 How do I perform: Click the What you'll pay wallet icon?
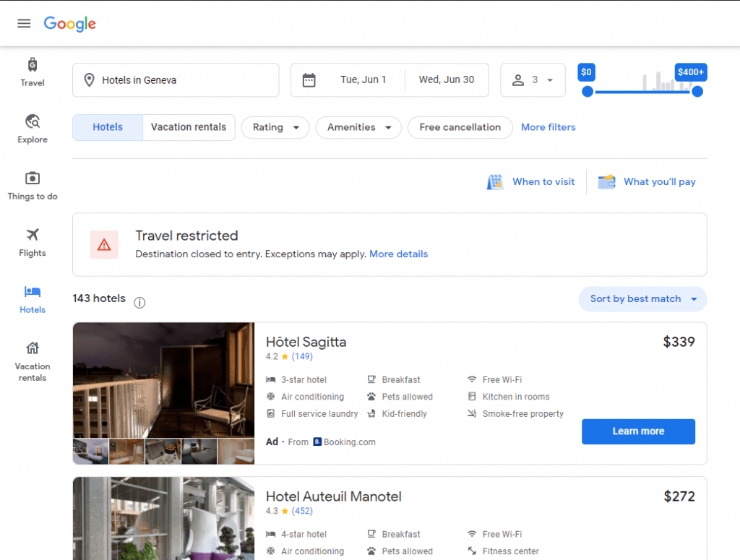606,181
